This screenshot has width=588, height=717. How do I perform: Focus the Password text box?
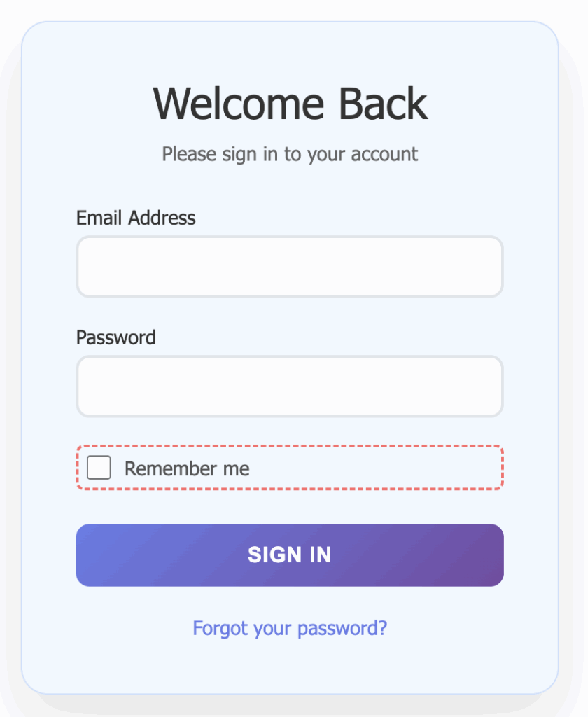point(289,387)
